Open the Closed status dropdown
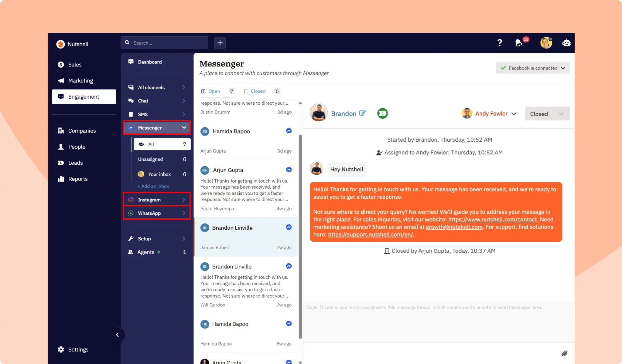The height and width of the screenshot is (364, 622). [547, 113]
